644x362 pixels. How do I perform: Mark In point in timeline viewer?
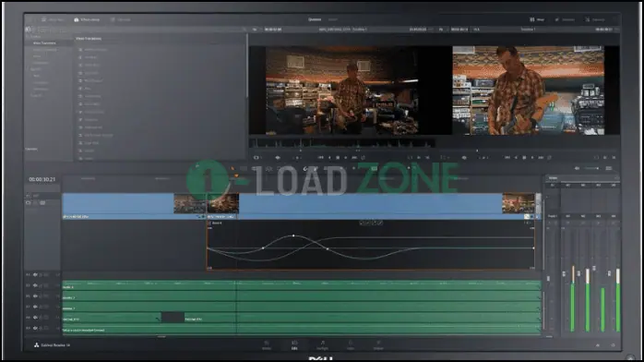(605, 157)
